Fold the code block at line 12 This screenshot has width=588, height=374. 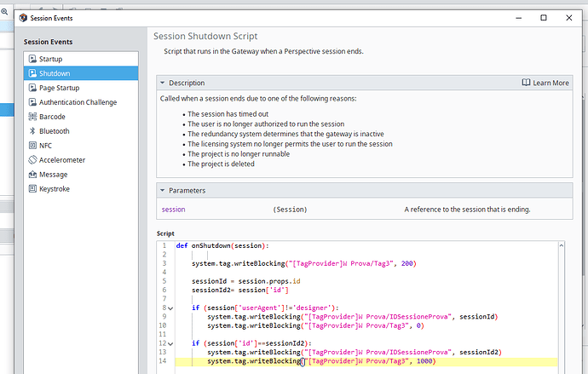170,343
